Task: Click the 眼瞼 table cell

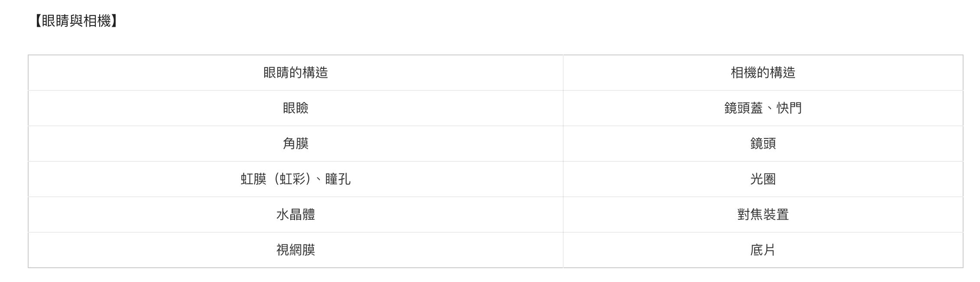Action: [x=295, y=108]
